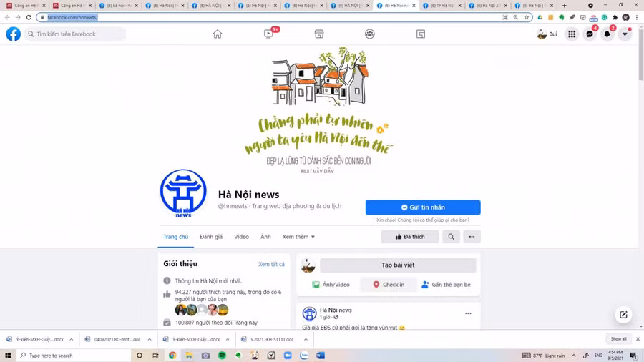Open the Facebook menu grid icon
The width and height of the screenshot is (644, 362).
pos(572,34)
